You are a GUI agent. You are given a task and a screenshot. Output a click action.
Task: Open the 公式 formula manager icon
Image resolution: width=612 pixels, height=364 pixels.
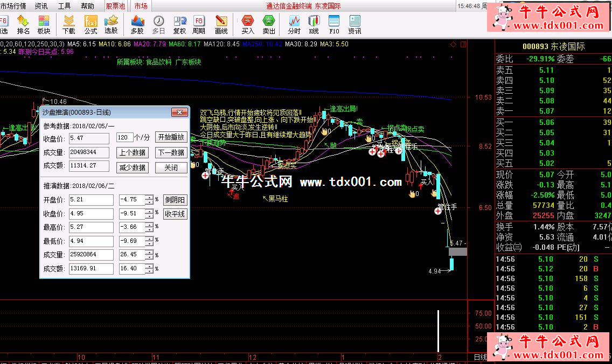[x=91, y=24]
